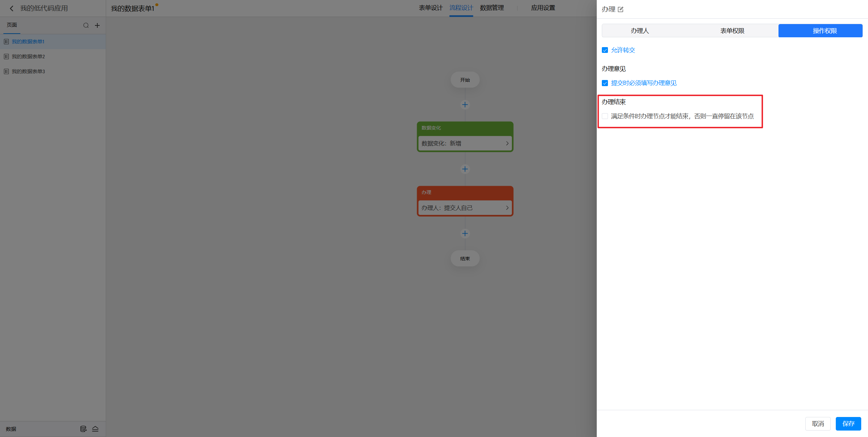Click the database icon in the bottom 数据 bar
Viewport: 868px width, 437px height.
[x=83, y=429]
